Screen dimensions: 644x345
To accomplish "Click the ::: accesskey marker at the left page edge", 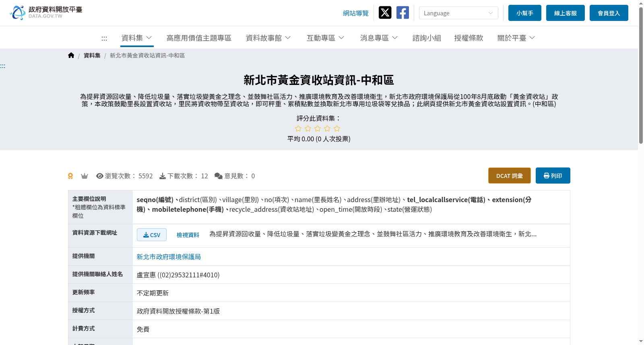I will point(3,66).
